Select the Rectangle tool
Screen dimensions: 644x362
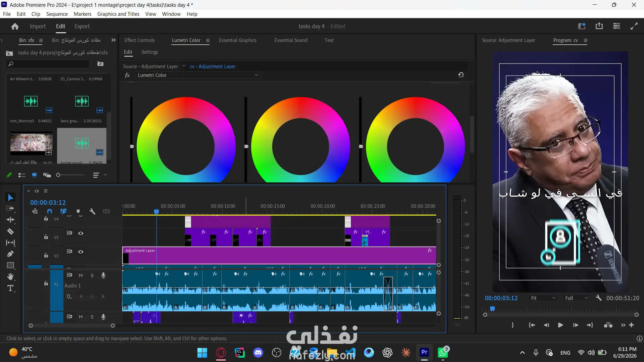tap(10, 265)
